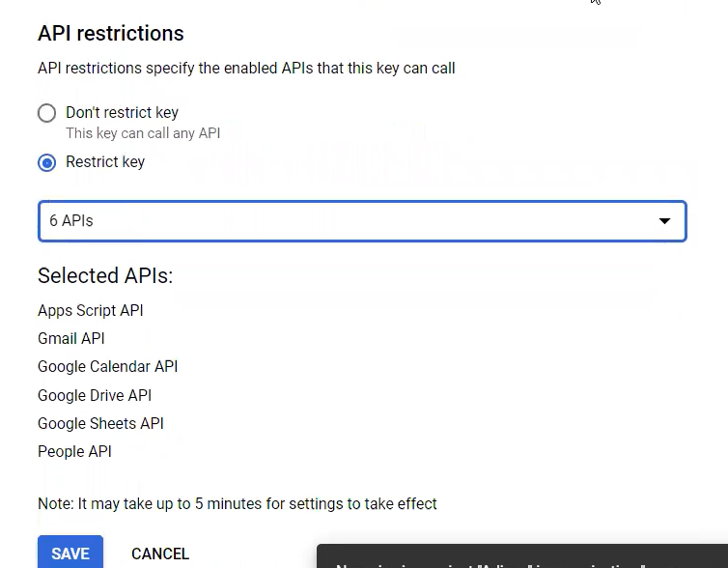Select the "Restrict key" radio circle
728x568 pixels.
(x=47, y=162)
